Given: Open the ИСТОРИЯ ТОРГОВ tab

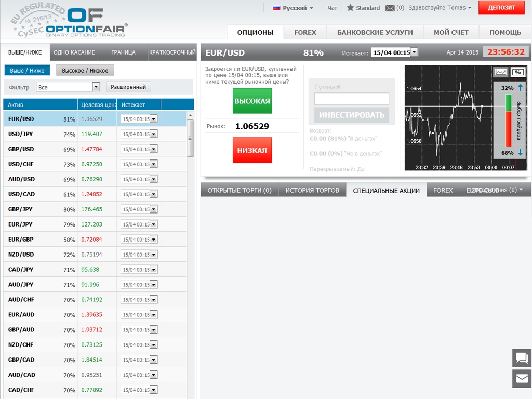Looking at the screenshot, I should (x=312, y=190).
